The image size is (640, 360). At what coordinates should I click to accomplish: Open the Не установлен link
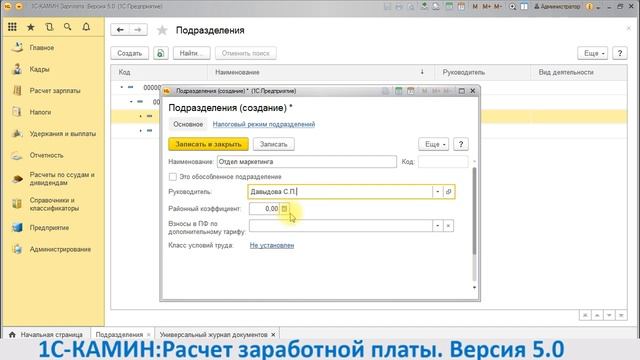click(272, 245)
